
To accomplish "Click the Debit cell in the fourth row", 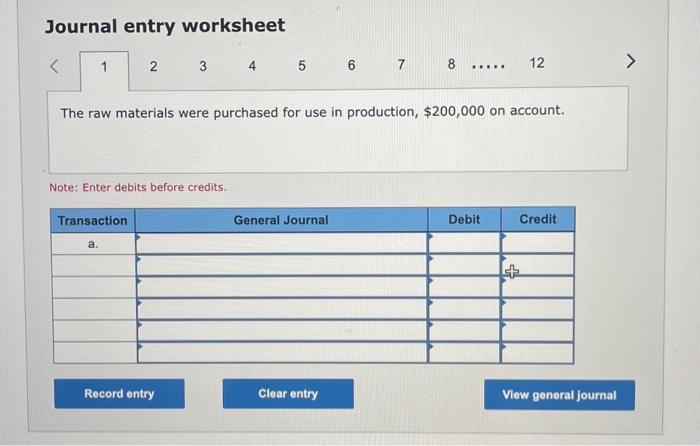I will click(x=464, y=308).
